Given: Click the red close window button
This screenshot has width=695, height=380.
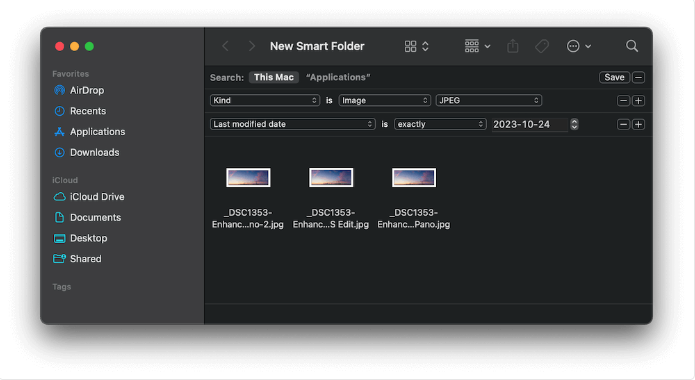Looking at the screenshot, I should point(59,46).
